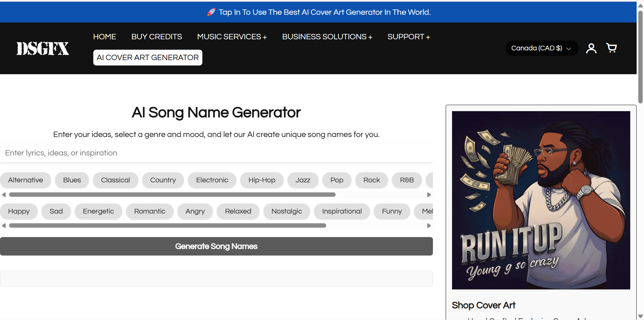Click the Generate Song Names button
This screenshot has width=644, height=320.
(x=216, y=246)
